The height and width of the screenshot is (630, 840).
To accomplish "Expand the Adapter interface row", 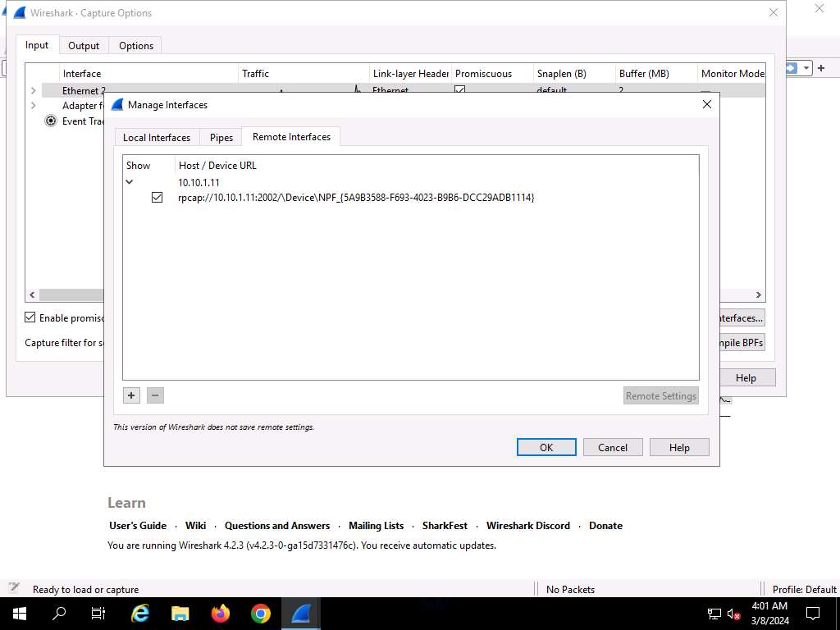I will [x=33, y=106].
